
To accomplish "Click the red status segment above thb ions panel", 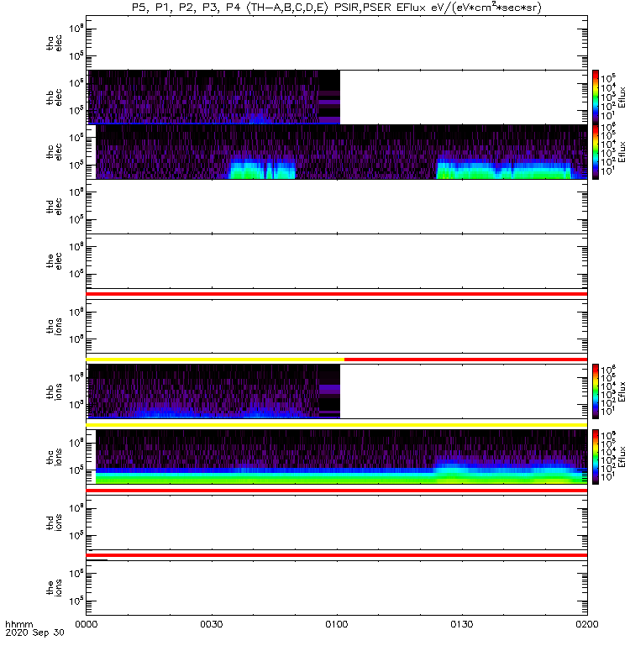I will pyautogui.click(x=466, y=360).
